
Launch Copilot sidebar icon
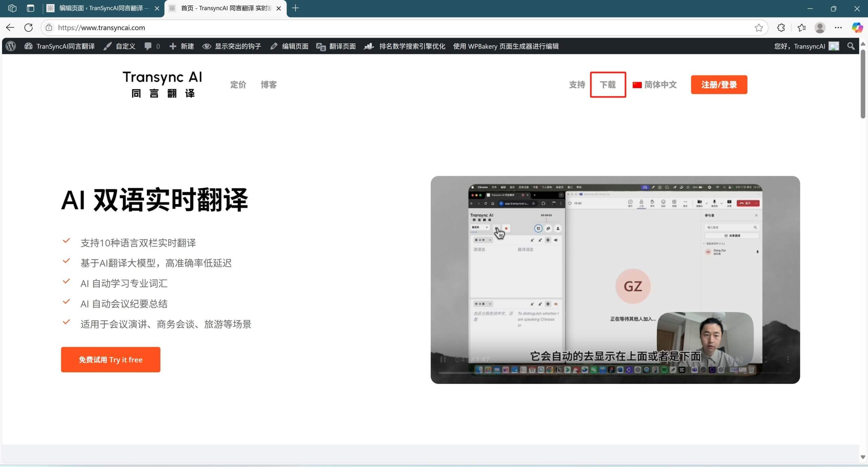pyautogui.click(x=857, y=27)
